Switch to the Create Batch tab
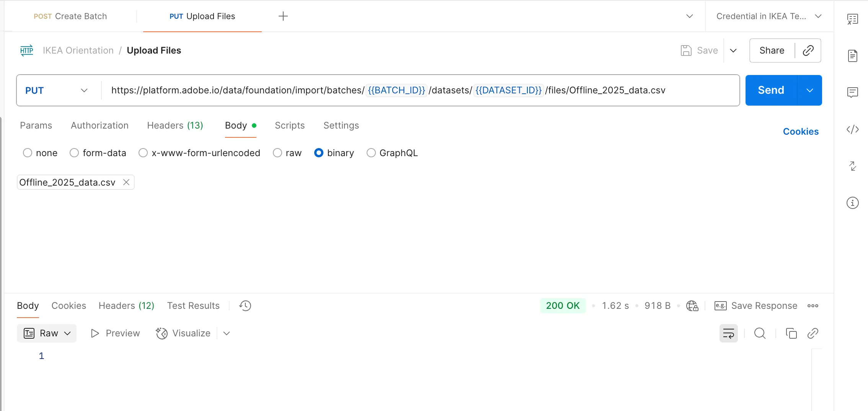The height and width of the screenshot is (411, 868). click(70, 16)
